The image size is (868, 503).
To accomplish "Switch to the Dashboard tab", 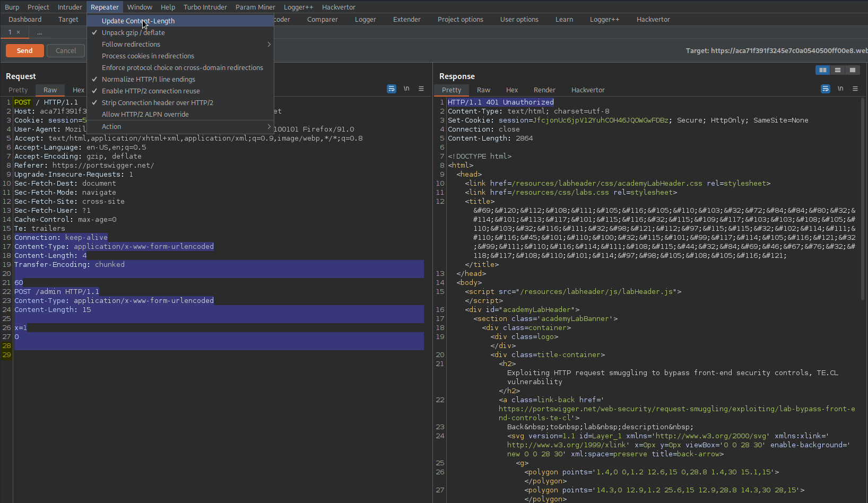I will pyautogui.click(x=25, y=20).
